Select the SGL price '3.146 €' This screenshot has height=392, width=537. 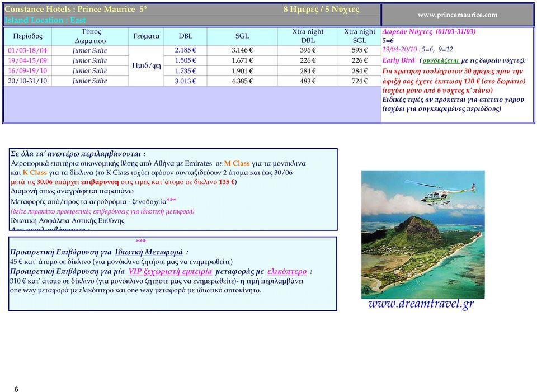(x=242, y=50)
